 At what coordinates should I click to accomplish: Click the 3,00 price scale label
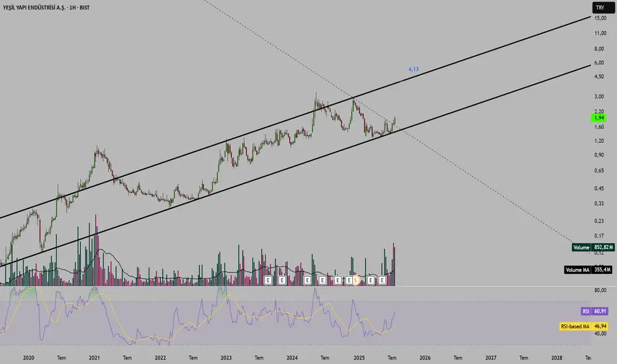point(599,97)
